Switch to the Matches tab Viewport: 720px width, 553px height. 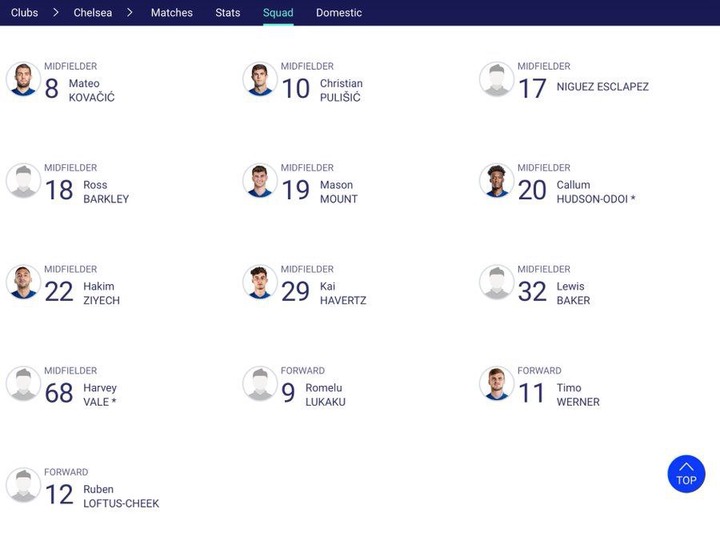tap(172, 12)
